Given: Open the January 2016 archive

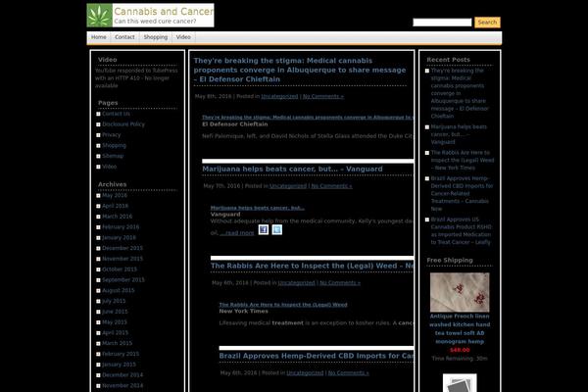Looking at the screenshot, I should click(119, 237).
